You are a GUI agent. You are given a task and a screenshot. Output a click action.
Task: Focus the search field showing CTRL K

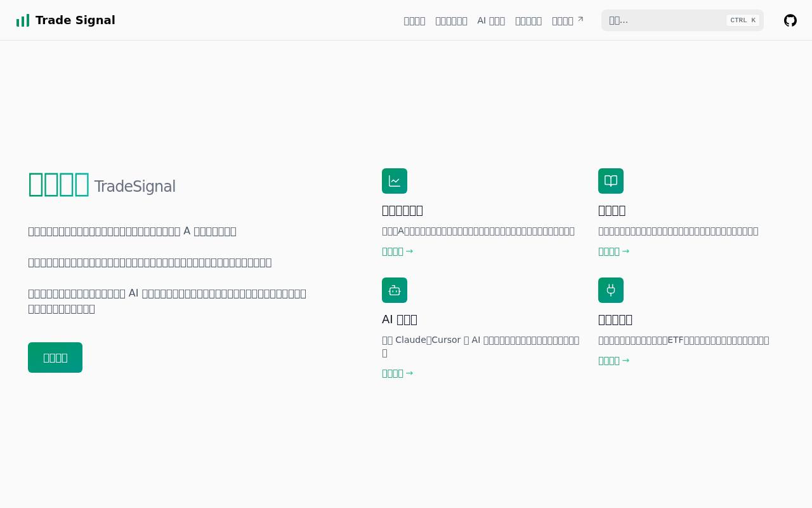(x=683, y=20)
